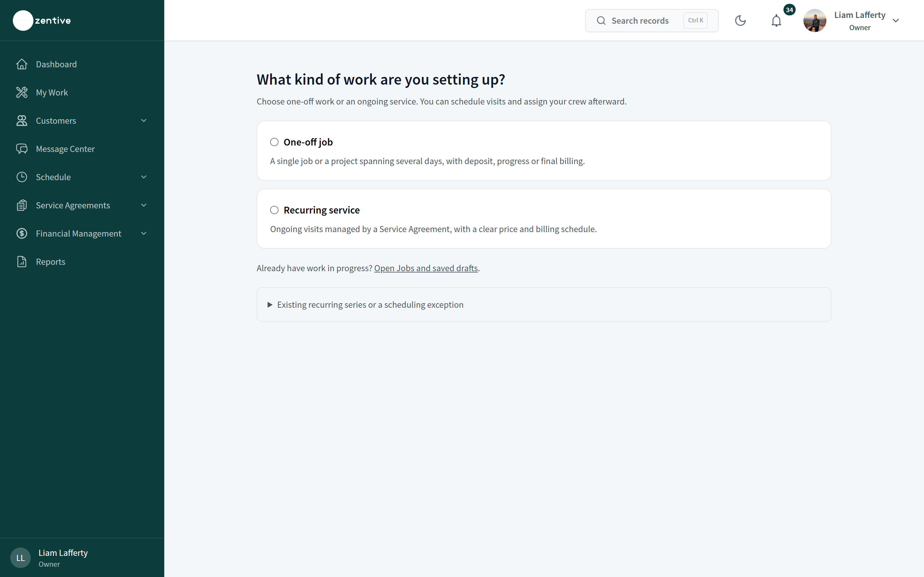Click the Financial Management dollar icon
Viewport: 924px width, 577px height.
tap(22, 234)
